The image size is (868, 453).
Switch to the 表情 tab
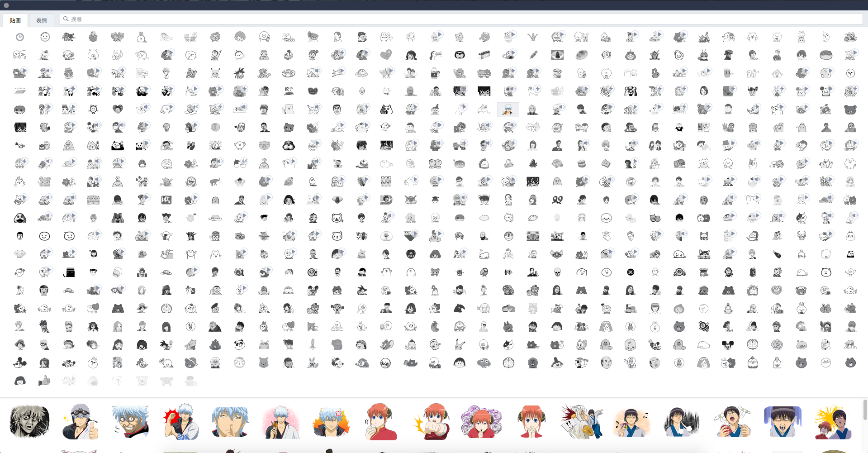coord(42,20)
